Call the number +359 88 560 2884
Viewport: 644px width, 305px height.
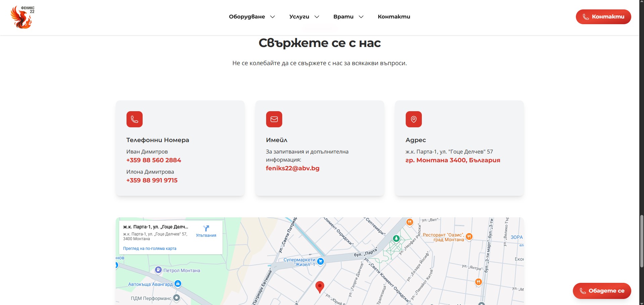(153, 160)
